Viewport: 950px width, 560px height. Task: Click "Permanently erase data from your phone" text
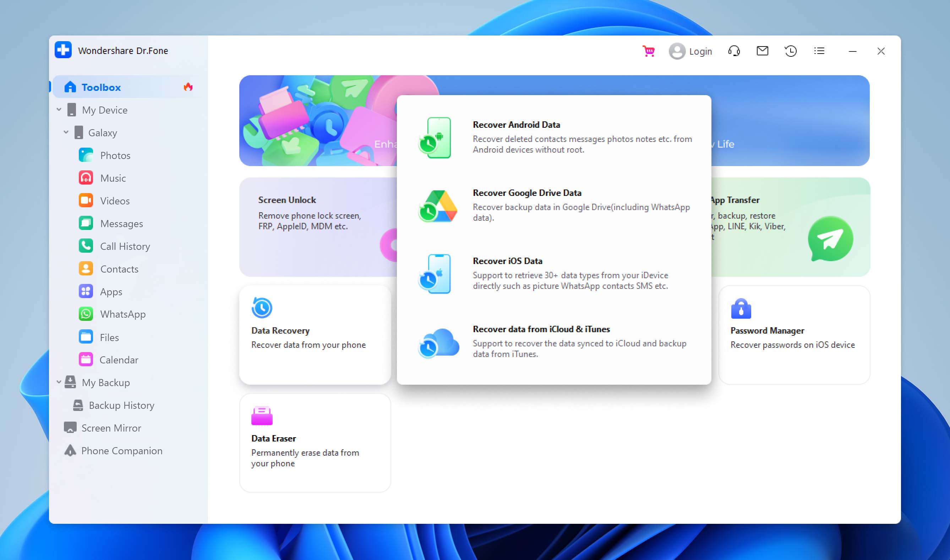click(305, 458)
